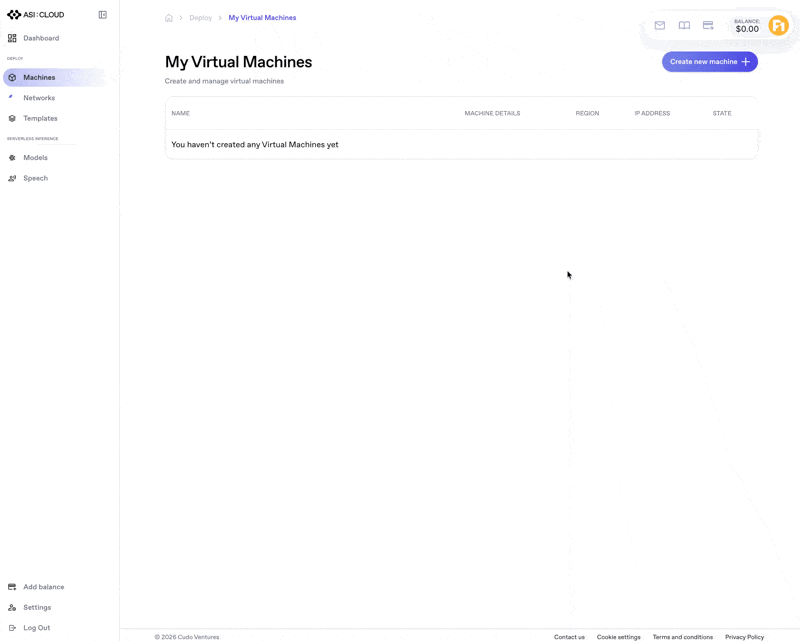800x641 pixels.
Task: Click the Dashboard grid icon
Action: [12, 38]
